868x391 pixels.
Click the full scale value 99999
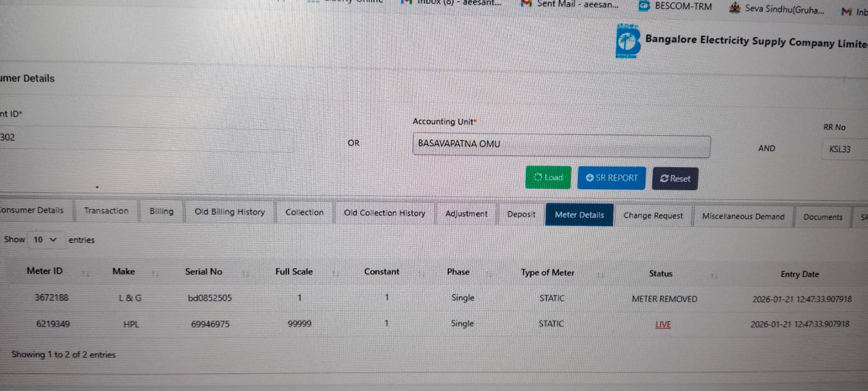click(x=299, y=324)
